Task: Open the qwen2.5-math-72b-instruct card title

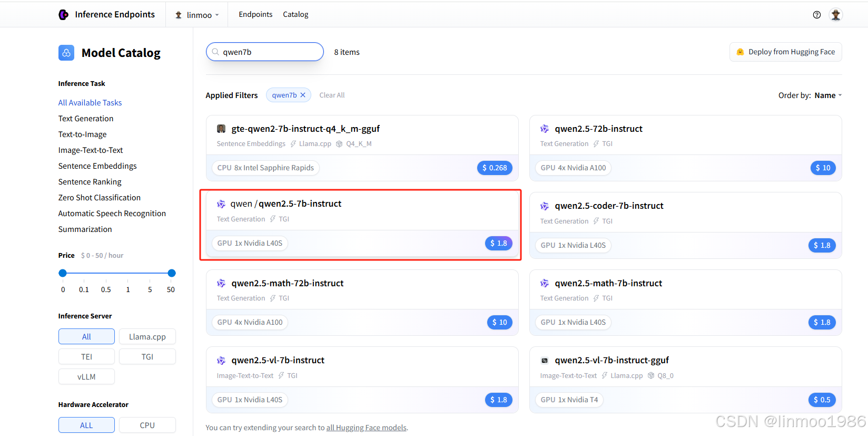Action: 288,283
